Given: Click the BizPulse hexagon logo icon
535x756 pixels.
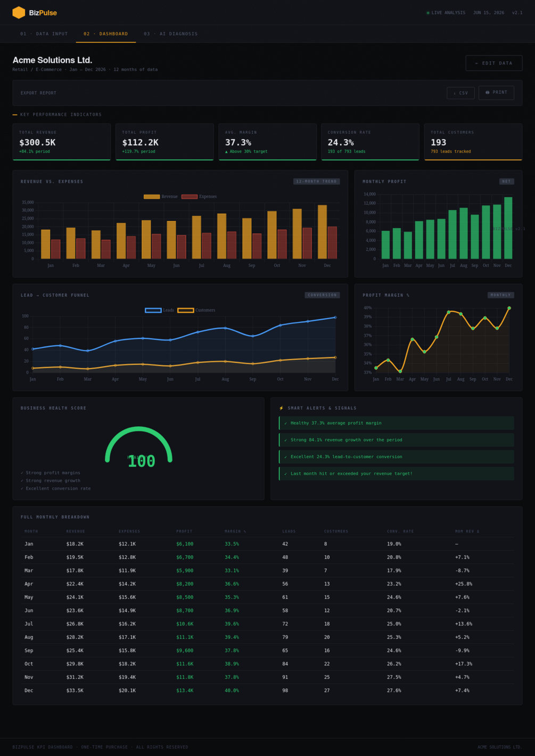Looking at the screenshot, I should (19, 12).
